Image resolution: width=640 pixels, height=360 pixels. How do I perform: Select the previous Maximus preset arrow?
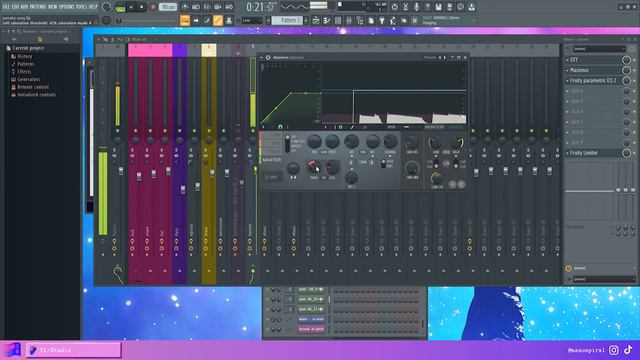tap(440, 58)
